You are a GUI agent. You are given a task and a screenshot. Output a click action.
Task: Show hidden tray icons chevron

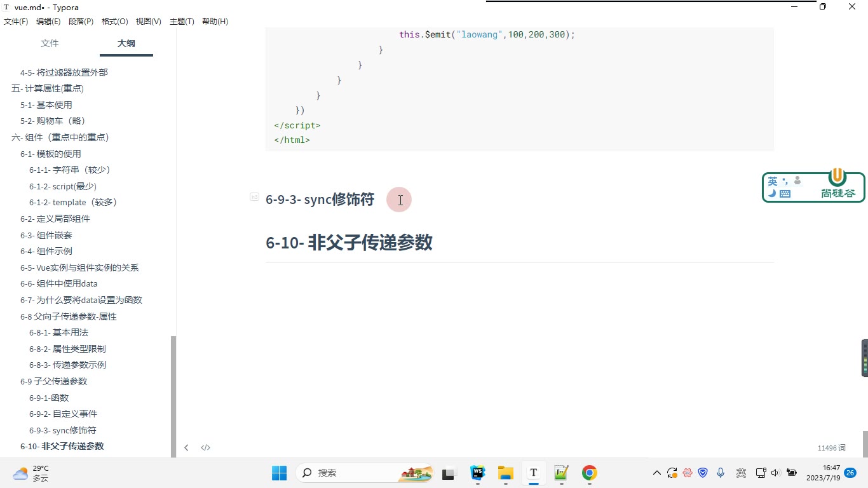657,473
